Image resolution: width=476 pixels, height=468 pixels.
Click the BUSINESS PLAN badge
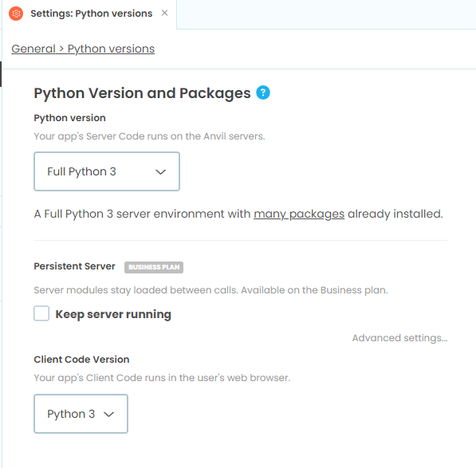tap(154, 267)
